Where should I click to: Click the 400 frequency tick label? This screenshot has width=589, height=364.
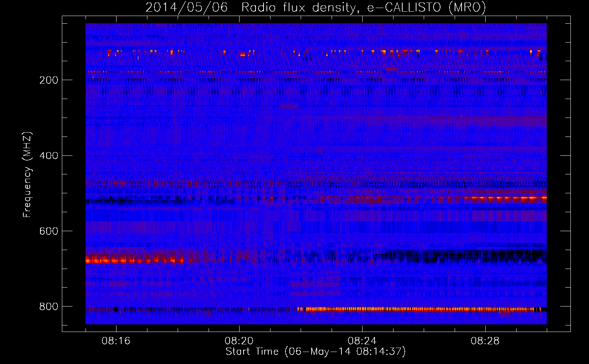(x=49, y=156)
